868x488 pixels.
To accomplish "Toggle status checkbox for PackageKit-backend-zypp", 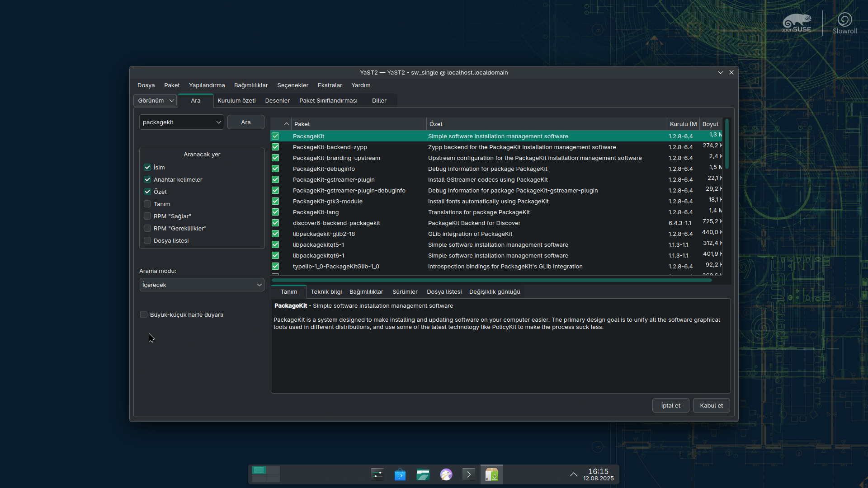I will (275, 147).
